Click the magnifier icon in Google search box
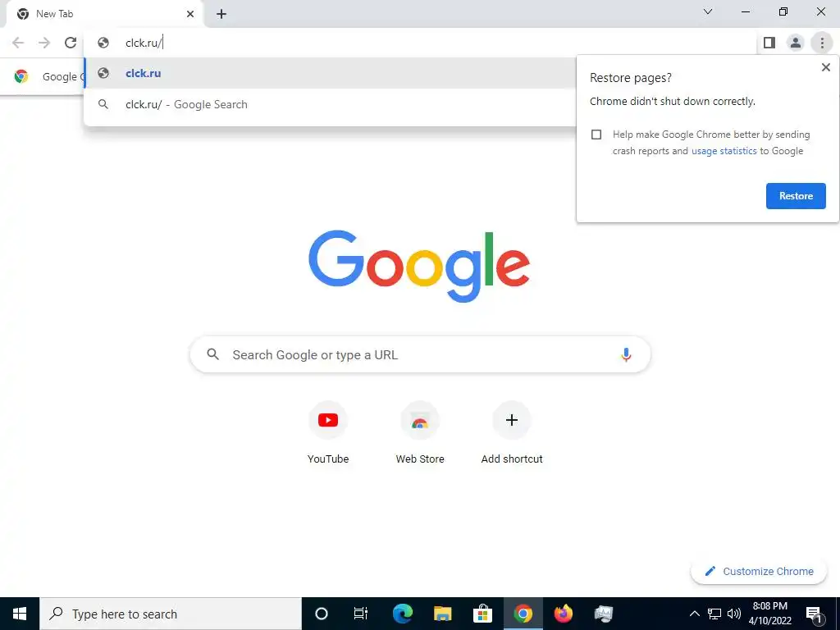Screen dimensions: 840x630 coord(212,354)
